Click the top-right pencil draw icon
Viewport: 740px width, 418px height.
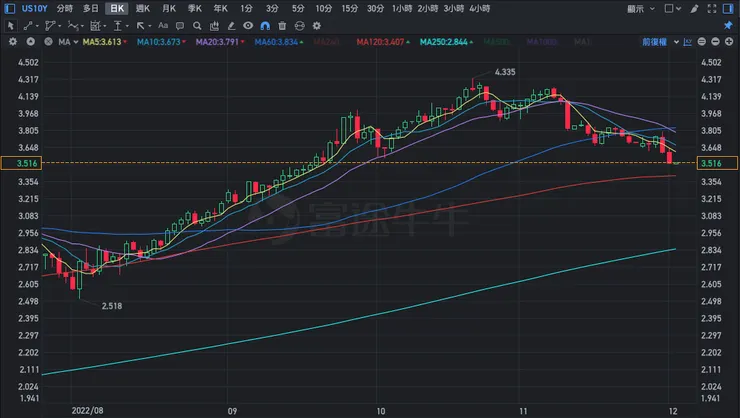tap(694, 8)
